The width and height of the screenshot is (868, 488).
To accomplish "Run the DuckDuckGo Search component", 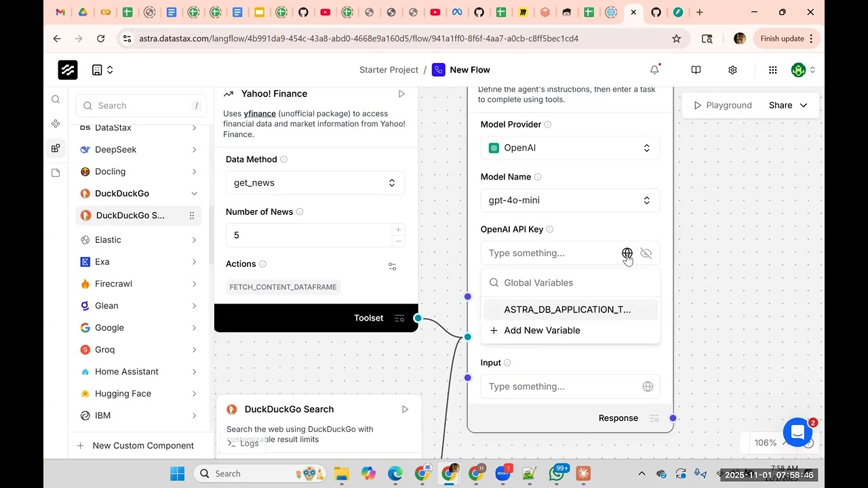I will tap(405, 409).
